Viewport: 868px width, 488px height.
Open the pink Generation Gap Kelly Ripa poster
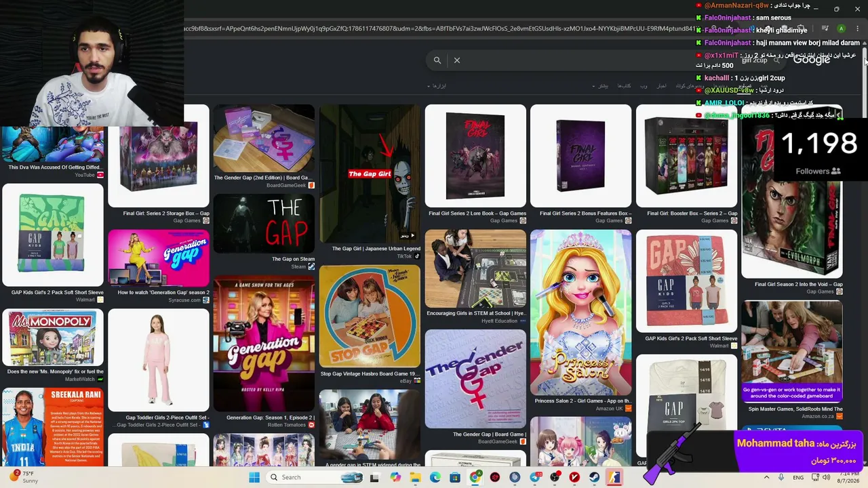[x=264, y=344]
